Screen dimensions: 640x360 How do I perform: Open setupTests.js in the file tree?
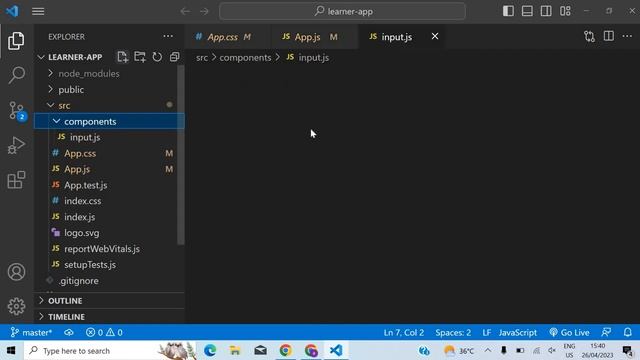(109, 264)
